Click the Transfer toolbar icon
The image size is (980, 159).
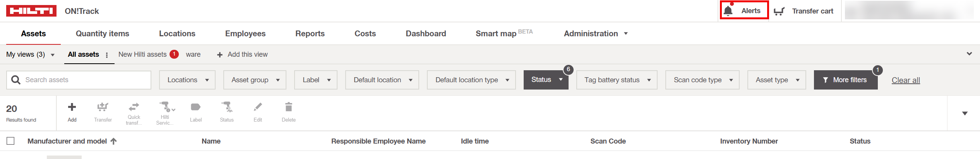tap(103, 107)
